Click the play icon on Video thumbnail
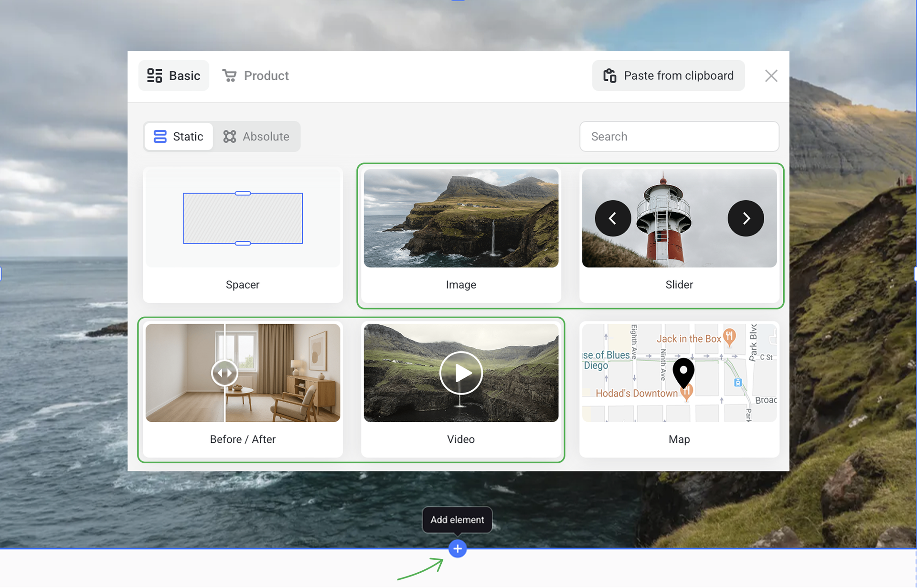This screenshot has height=588, width=917. point(461,373)
